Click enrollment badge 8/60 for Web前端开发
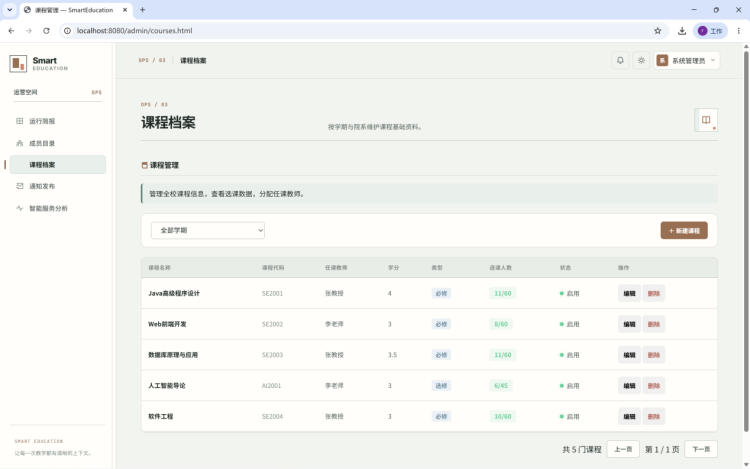Image resolution: width=750 pixels, height=469 pixels. coord(501,324)
